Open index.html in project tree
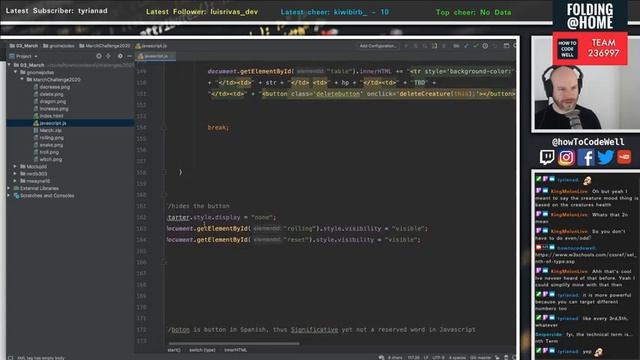The height and width of the screenshot is (360, 640). click(x=51, y=116)
